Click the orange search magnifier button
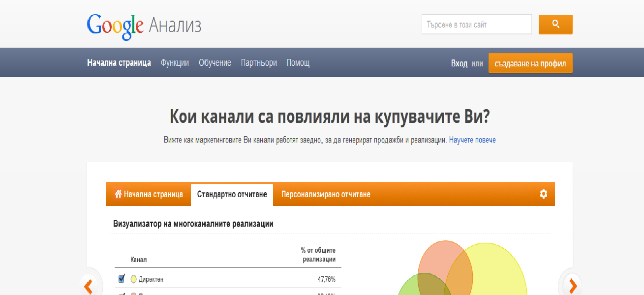 click(x=555, y=24)
